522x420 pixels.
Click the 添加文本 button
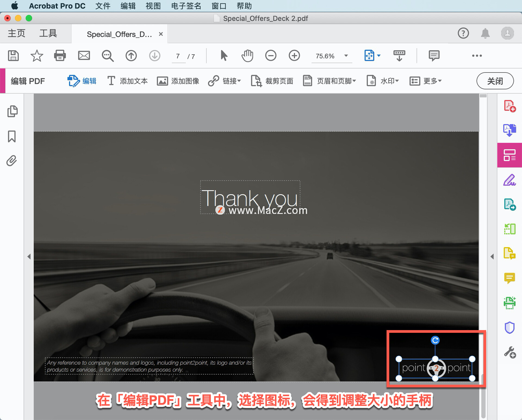[x=127, y=81]
